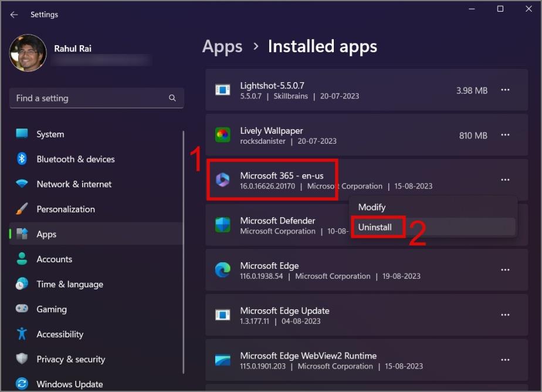Click the Network wifi icon
The image size is (542, 392).
tap(22, 184)
